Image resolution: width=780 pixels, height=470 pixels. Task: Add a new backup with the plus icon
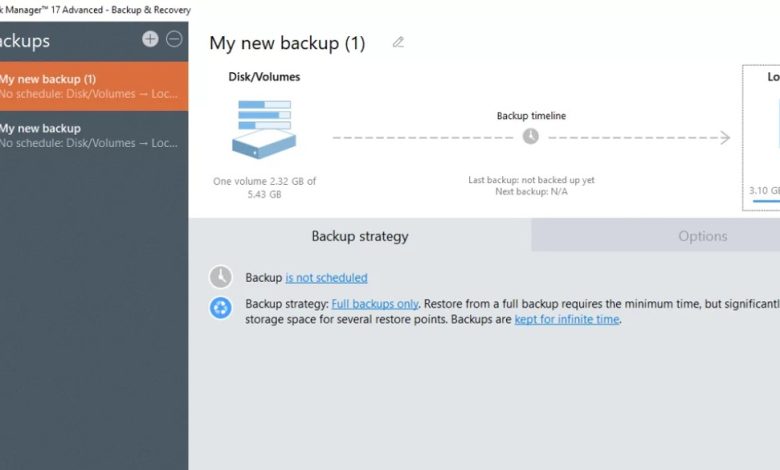(150, 39)
